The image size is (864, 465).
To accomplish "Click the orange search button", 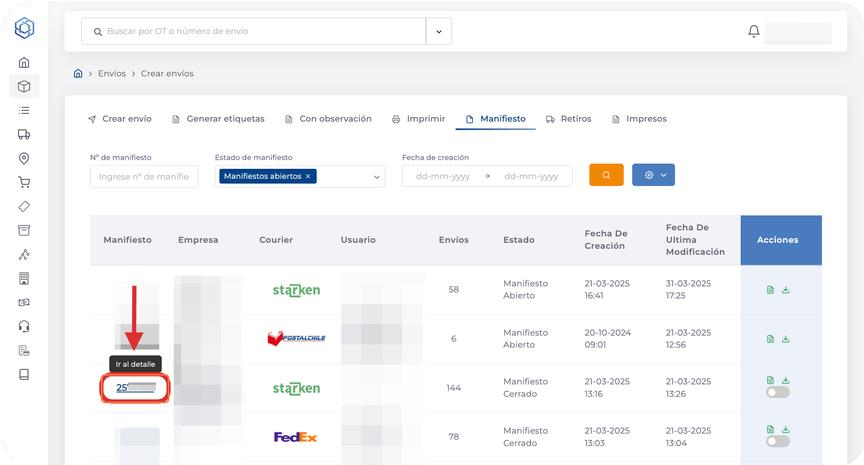I will coord(606,175).
